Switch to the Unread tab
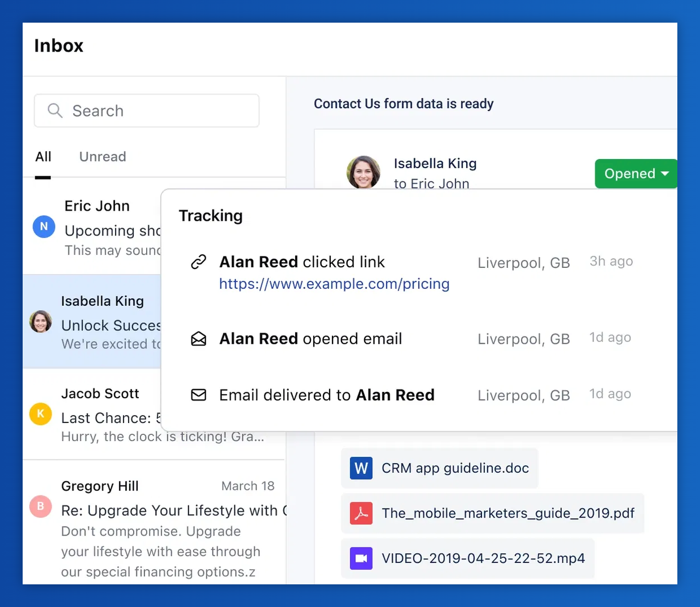 [103, 157]
